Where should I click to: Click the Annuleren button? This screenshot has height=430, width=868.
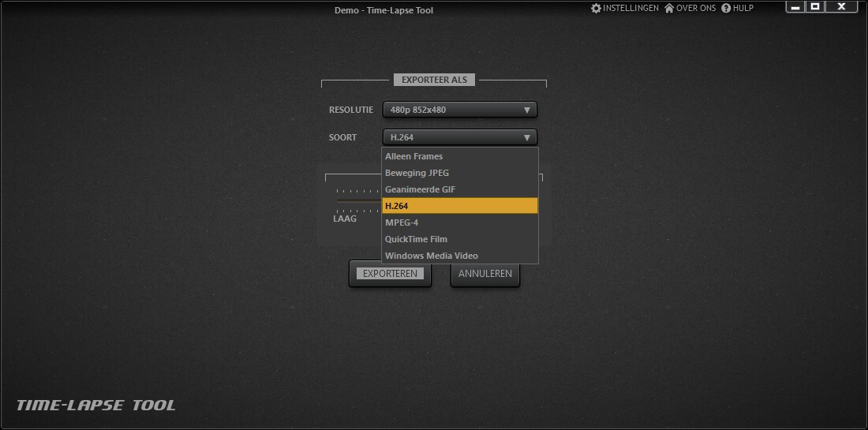(x=485, y=274)
